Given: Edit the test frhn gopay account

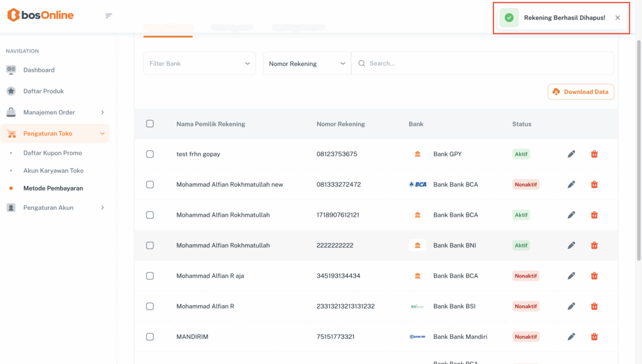Looking at the screenshot, I should click(571, 154).
